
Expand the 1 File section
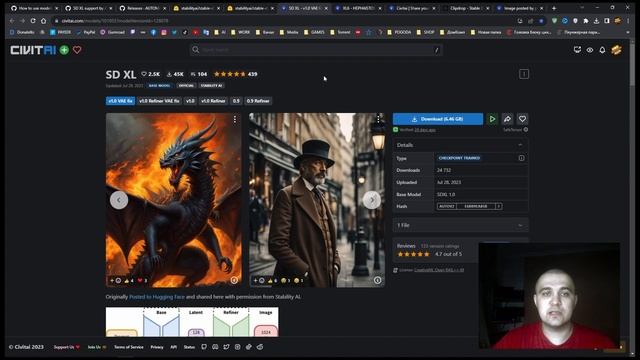click(460, 225)
